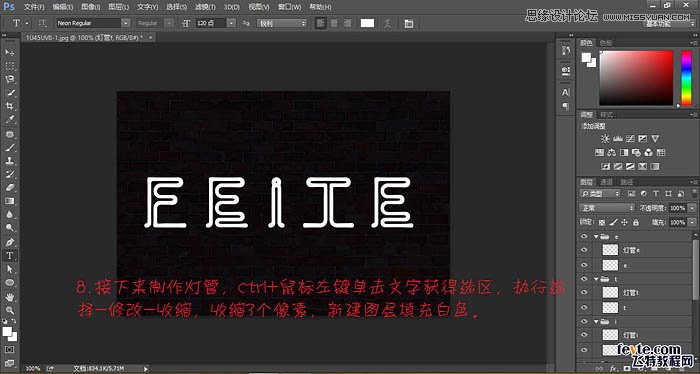Open the layer blend mode dropdown 正常
Screen dimensions: 700x374
coord(607,208)
